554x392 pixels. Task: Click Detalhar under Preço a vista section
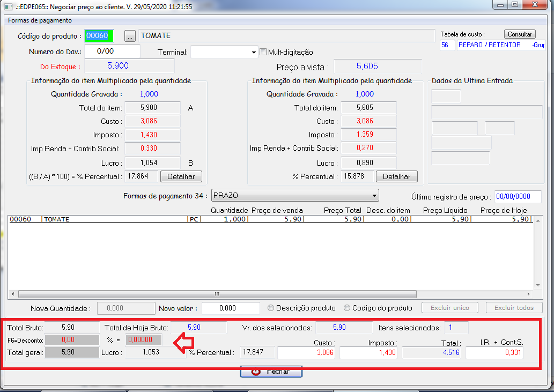pyautogui.click(x=396, y=176)
